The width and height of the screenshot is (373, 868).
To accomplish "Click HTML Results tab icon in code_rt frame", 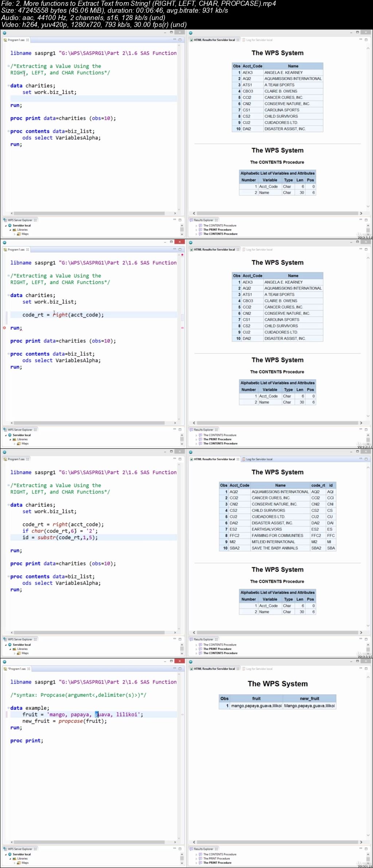I will (192, 459).
